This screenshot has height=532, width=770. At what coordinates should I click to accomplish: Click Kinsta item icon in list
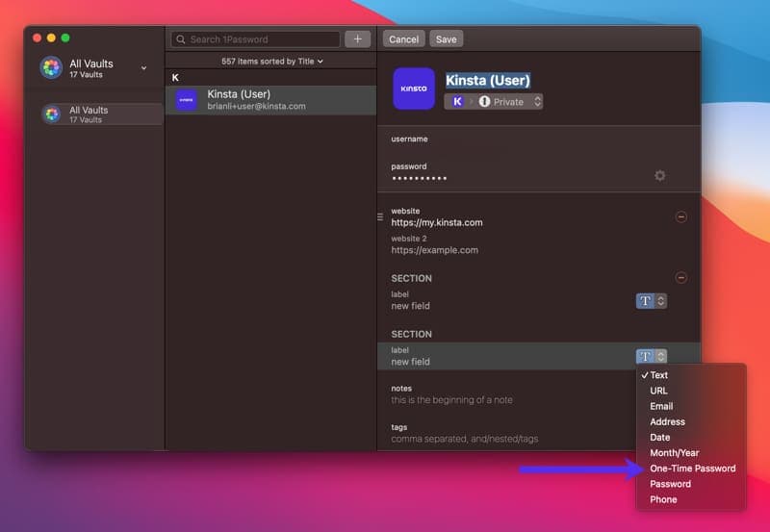coord(186,100)
